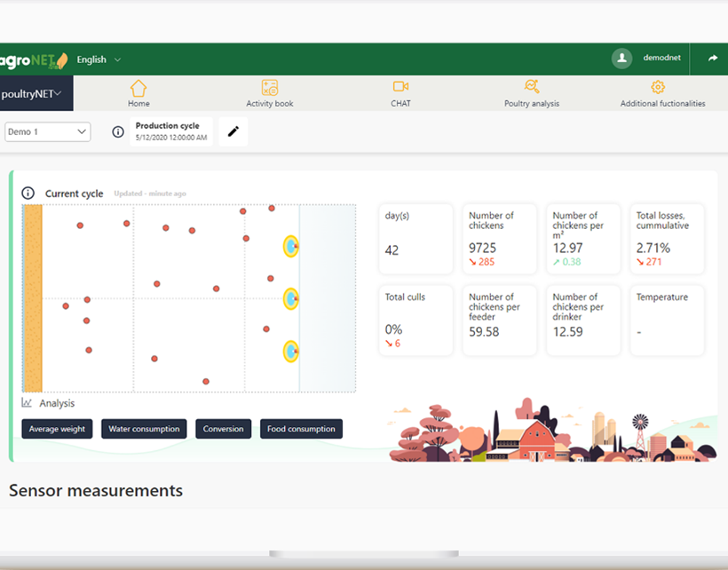Click chickens per feeder 59.58 value
The width and height of the screenshot is (728, 570).
(x=484, y=332)
